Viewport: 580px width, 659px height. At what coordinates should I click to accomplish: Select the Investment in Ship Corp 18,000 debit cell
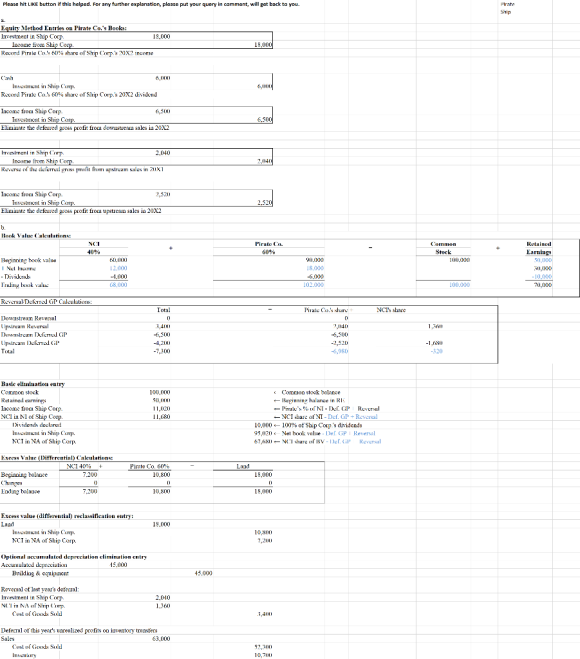(x=162, y=37)
